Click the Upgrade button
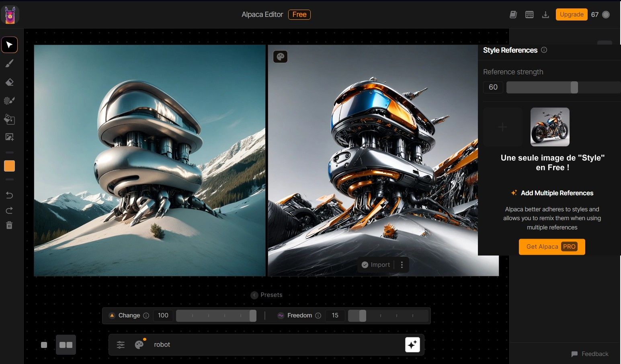The image size is (621, 364). point(572,14)
